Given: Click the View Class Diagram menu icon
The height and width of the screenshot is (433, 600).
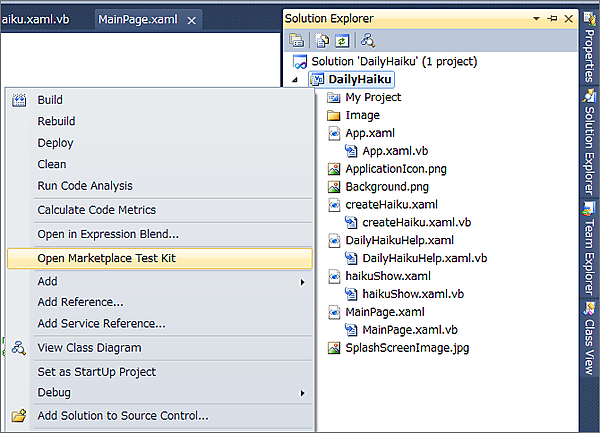Looking at the screenshot, I should [x=18, y=348].
